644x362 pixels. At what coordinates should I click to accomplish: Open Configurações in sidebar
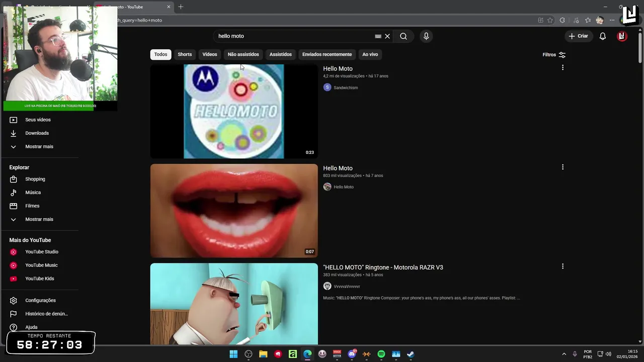click(x=40, y=301)
